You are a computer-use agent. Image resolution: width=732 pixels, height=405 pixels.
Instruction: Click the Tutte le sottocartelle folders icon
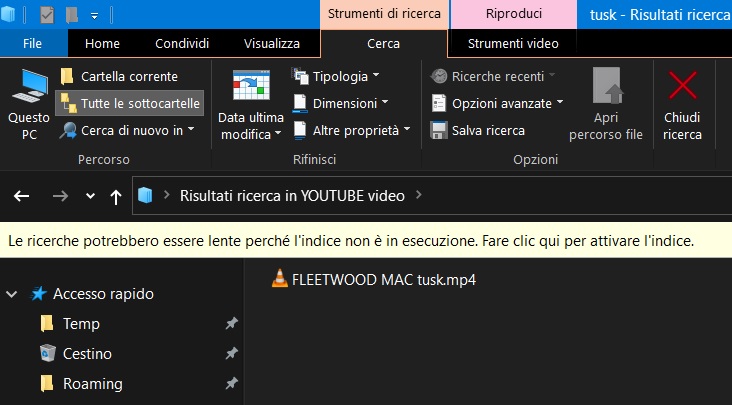69,103
